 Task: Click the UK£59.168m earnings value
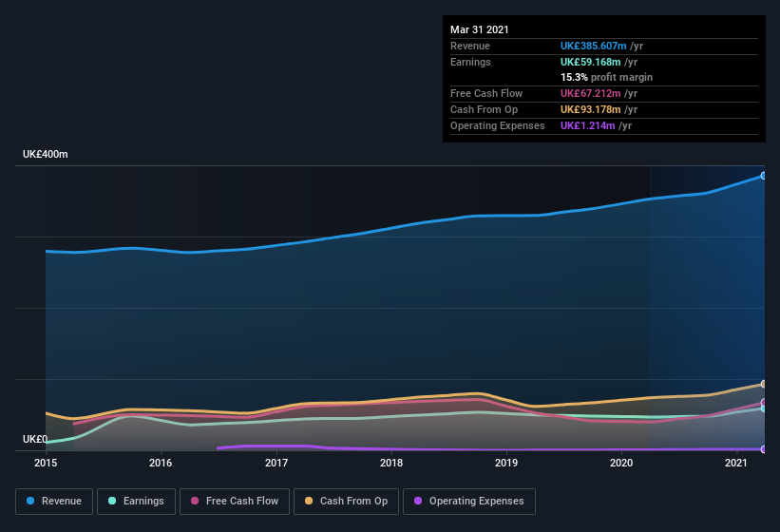591,62
